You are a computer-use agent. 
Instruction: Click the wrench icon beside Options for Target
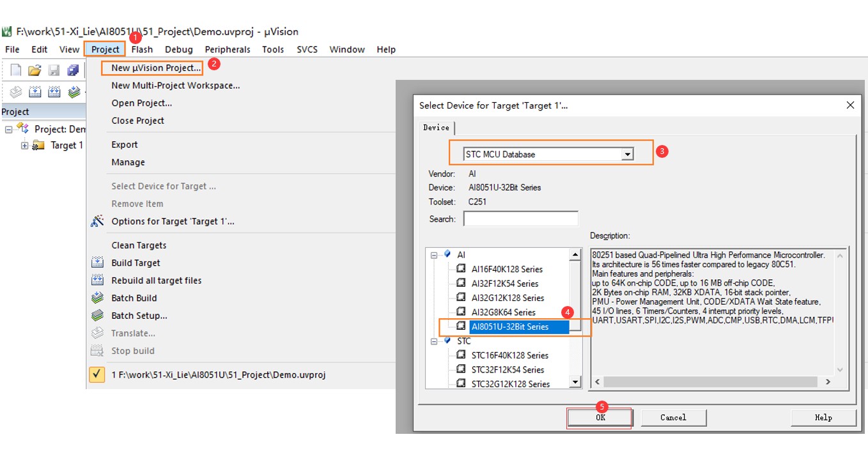click(97, 221)
